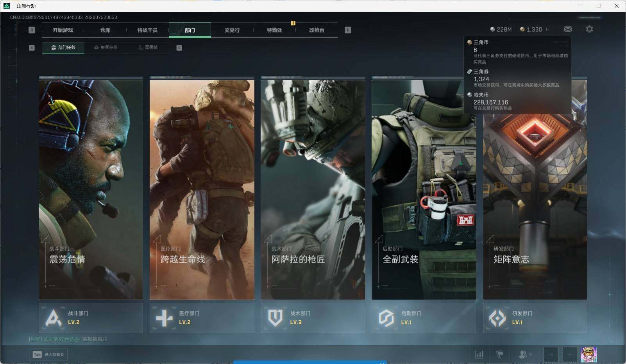Open the settings gear icon
626x364 pixels.
pos(589,29)
